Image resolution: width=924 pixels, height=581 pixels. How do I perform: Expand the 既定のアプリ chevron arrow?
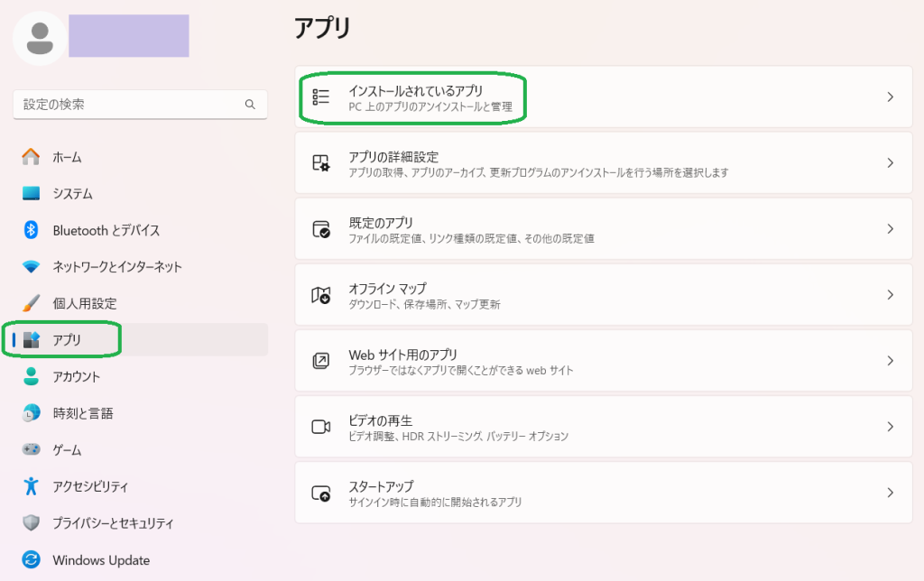(x=890, y=229)
